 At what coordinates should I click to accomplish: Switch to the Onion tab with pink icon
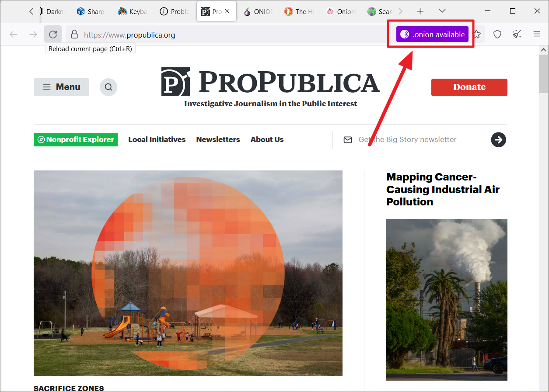click(x=341, y=12)
